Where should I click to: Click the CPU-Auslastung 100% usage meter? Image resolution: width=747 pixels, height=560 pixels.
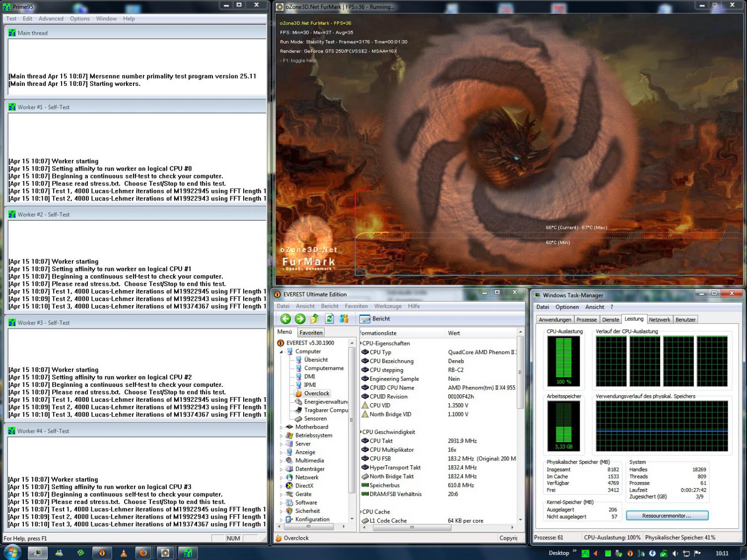(563, 361)
